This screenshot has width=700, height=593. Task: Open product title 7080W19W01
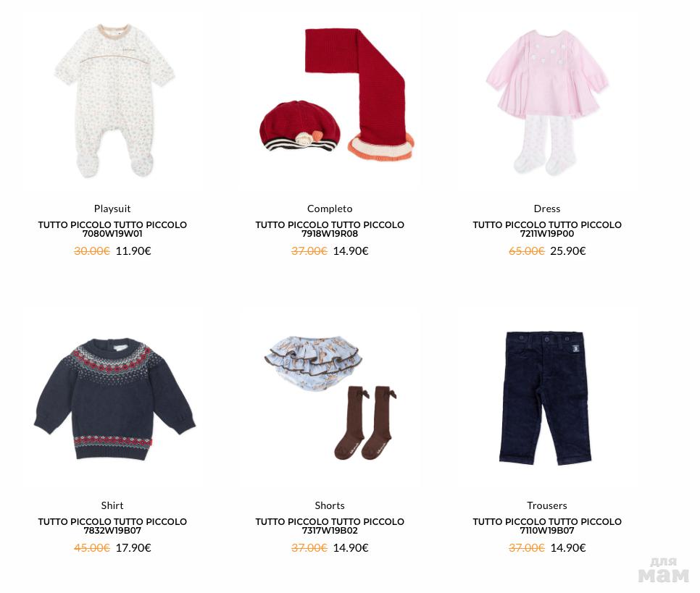112,229
